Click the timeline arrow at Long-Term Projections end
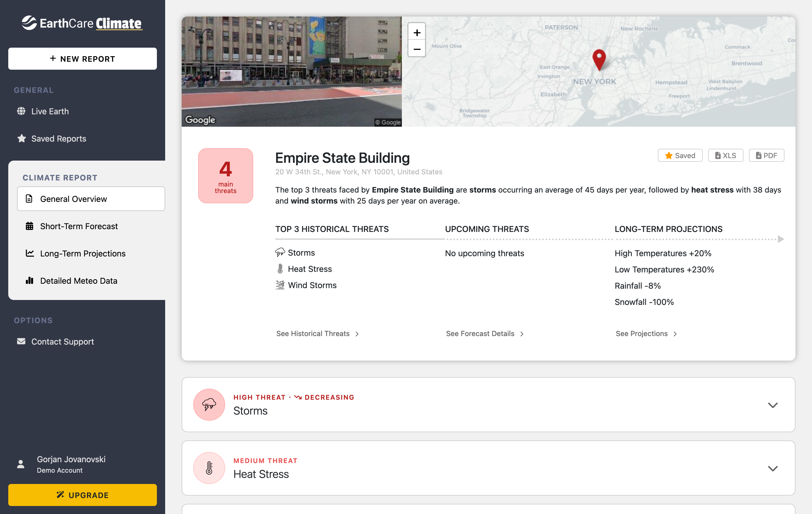The width and height of the screenshot is (812, 514). tap(781, 239)
